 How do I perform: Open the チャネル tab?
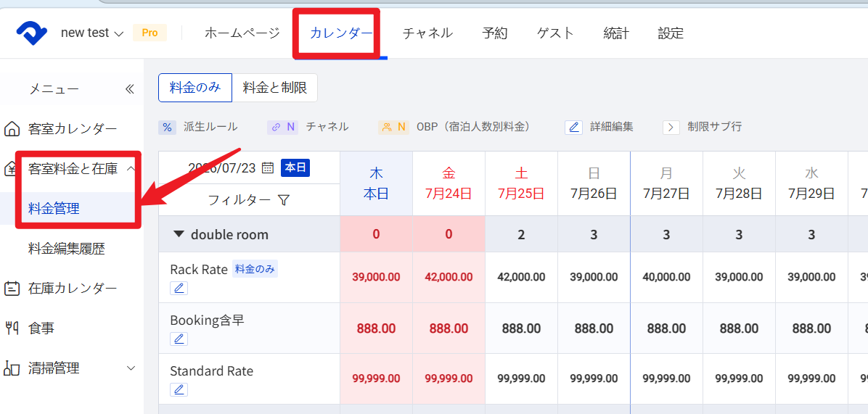tap(428, 33)
